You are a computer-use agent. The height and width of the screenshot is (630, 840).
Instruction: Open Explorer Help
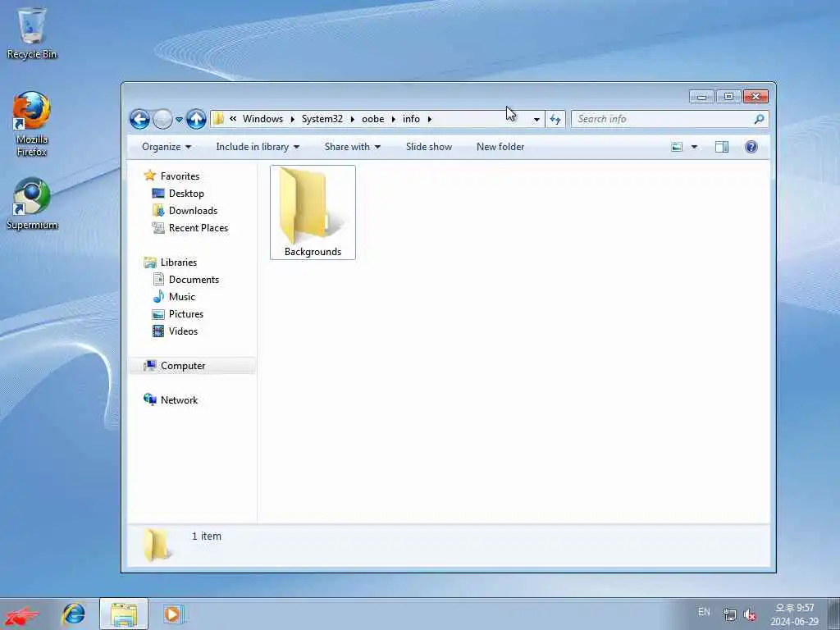click(751, 147)
